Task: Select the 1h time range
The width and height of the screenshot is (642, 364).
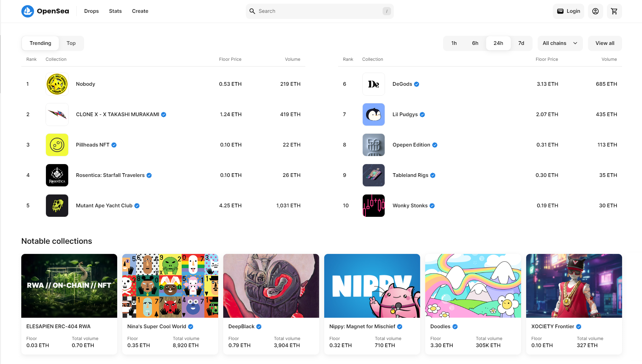Action: [x=454, y=43]
